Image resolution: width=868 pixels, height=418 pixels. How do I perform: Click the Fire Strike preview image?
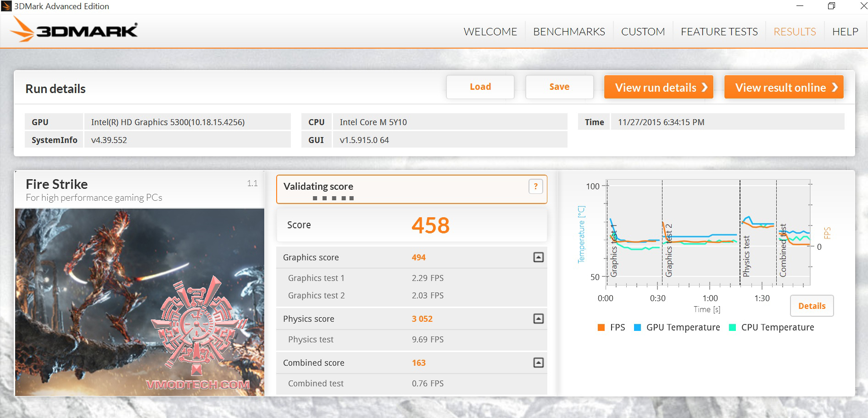coord(139,302)
